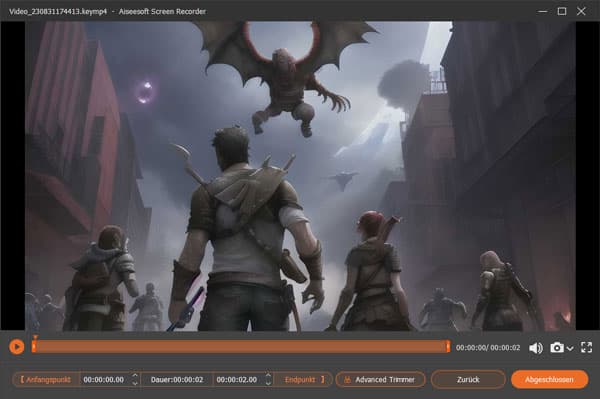The width and height of the screenshot is (600, 399).
Task: Take a snapshot with the camera icon
Action: coord(557,347)
